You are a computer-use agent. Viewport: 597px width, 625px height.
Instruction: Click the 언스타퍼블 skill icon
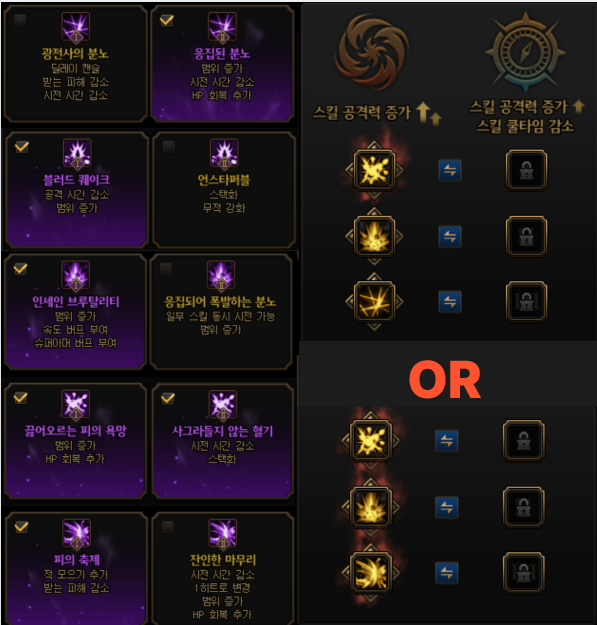(224, 153)
